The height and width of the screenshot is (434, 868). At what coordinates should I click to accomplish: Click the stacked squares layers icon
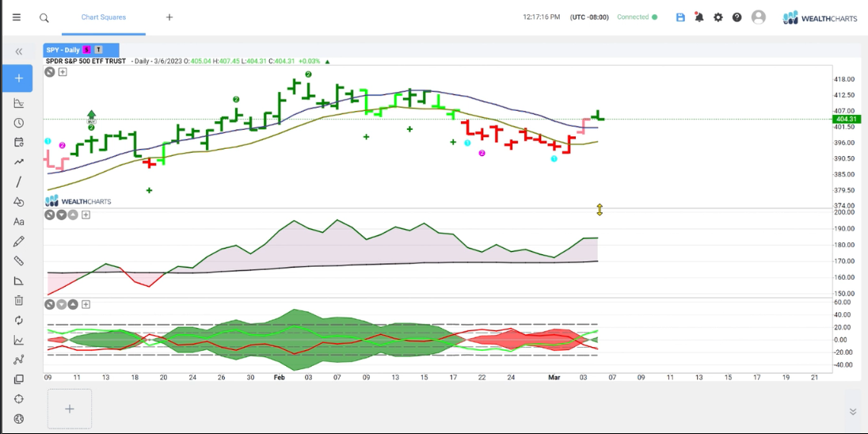point(19,380)
